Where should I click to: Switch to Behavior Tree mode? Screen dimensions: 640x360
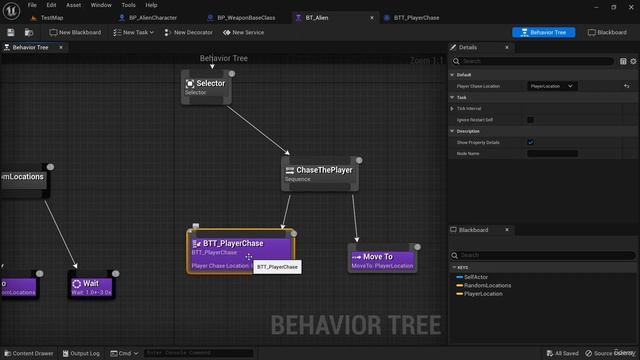pos(544,32)
